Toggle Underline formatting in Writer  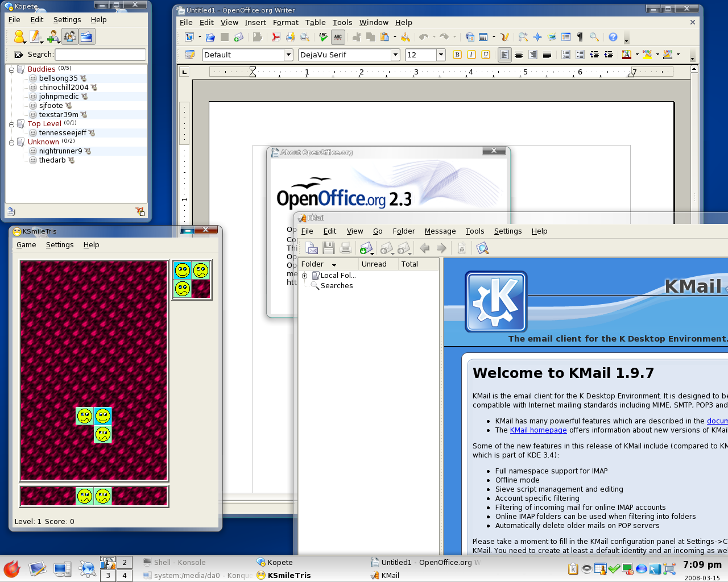486,55
